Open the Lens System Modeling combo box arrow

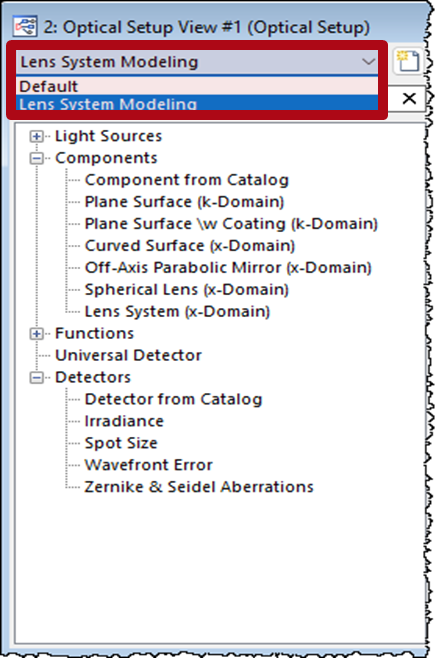point(368,62)
